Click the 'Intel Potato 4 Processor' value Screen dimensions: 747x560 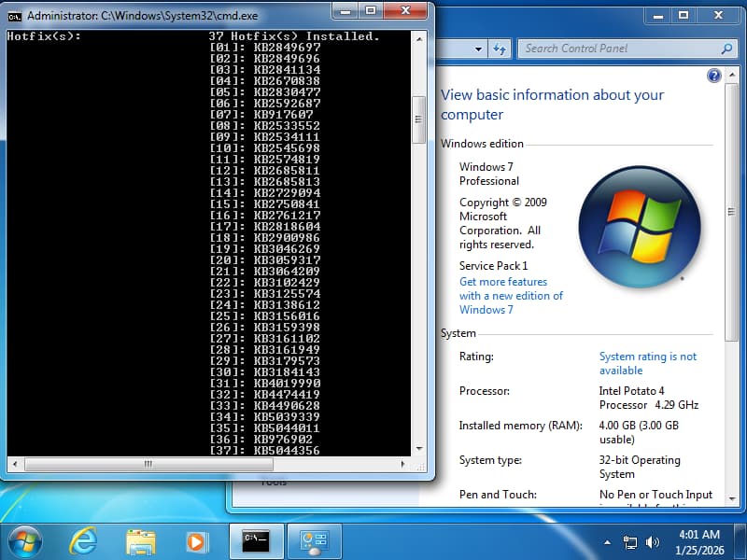(648, 399)
